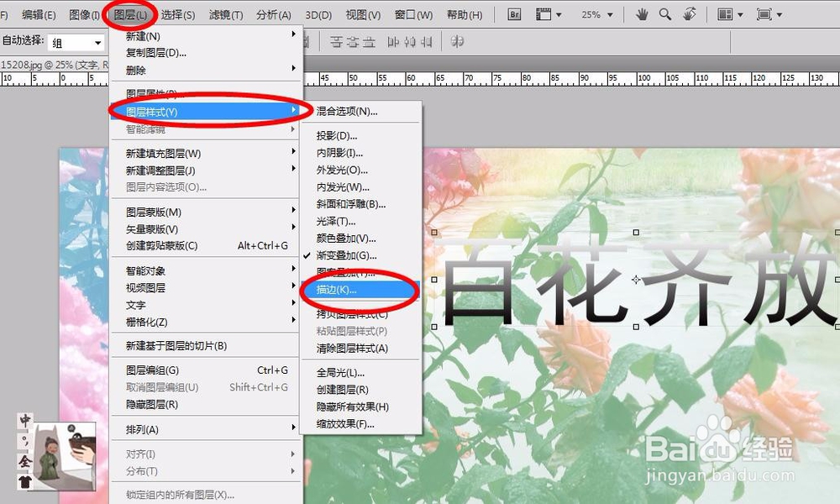
Task: Toggle the punctuation mode in IME bar
Action: coord(25,441)
